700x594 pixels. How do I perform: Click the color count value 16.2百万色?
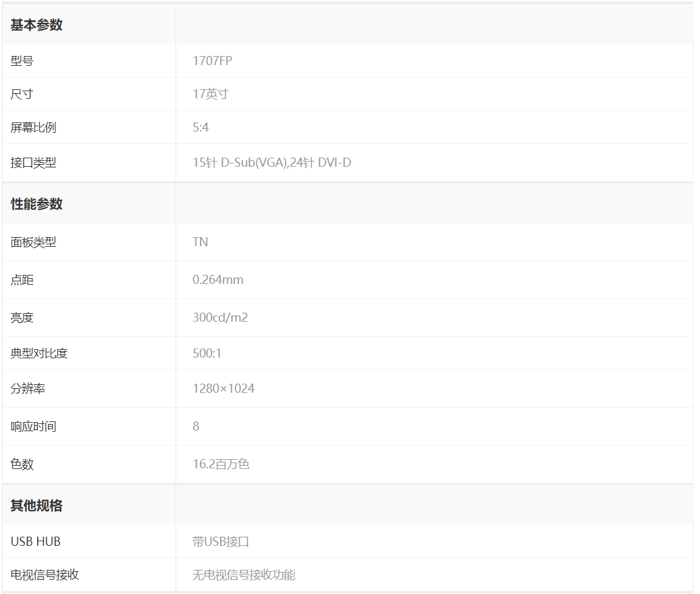[221, 464]
